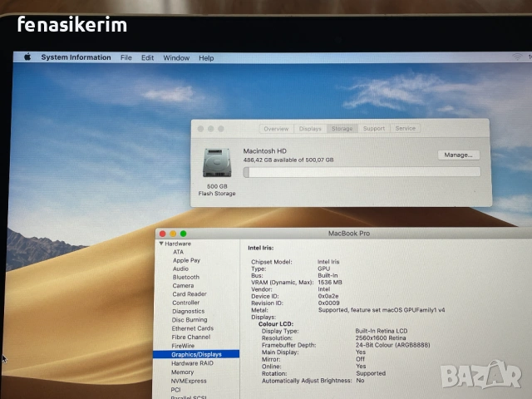This screenshot has width=532, height=399.
Task: Open the System Information menu
Action: coord(76,57)
